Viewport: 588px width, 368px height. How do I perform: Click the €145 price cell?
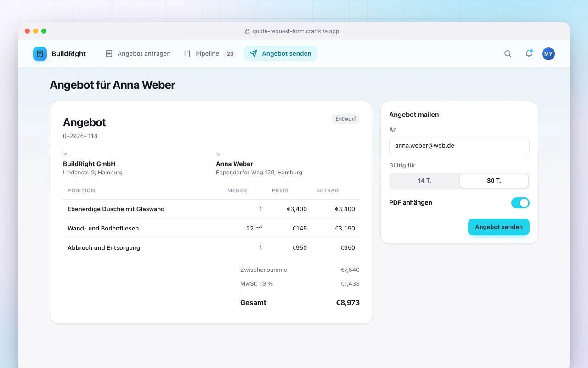[x=300, y=229]
